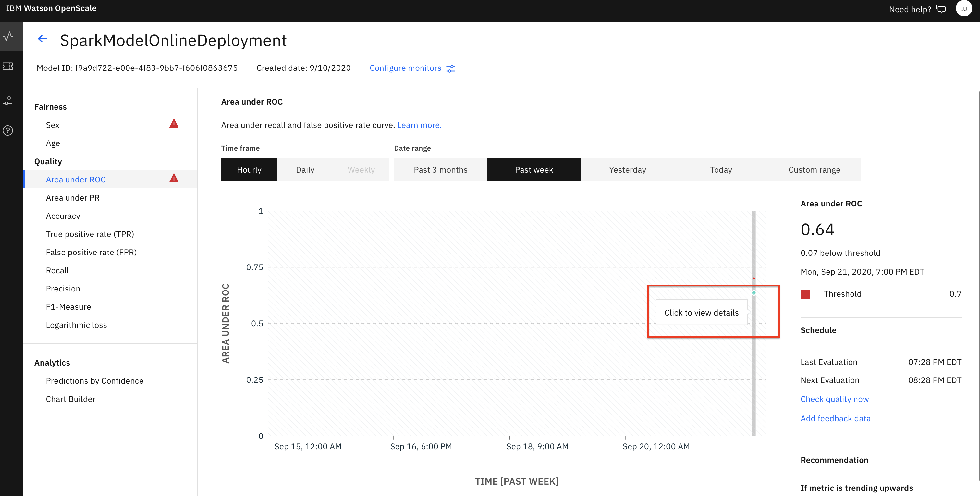Select the Daily time frame option
The image size is (980, 496).
(305, 170)
